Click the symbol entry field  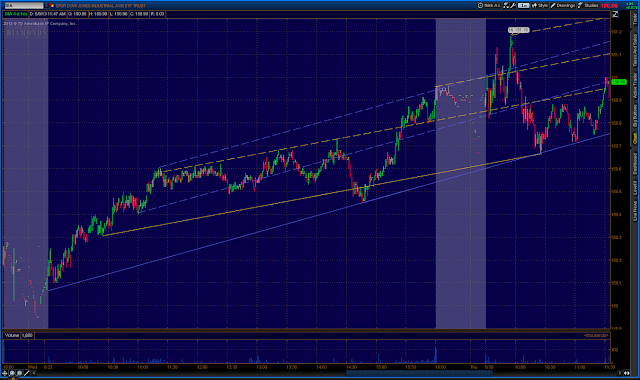tap(23, 6)
